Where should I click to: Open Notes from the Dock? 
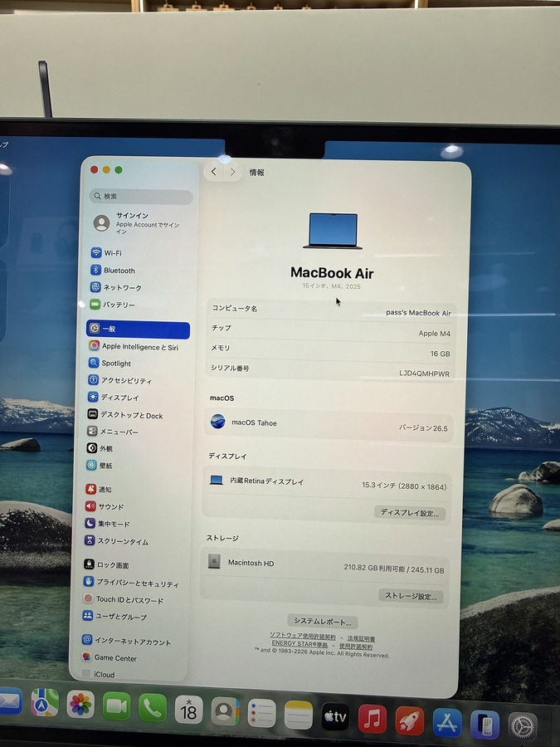pos(299,715)
